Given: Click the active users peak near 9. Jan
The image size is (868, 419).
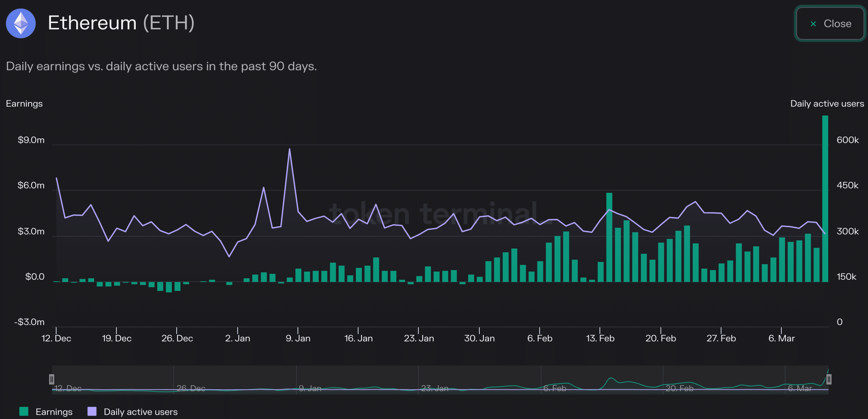Looking at the screenshot, I should (289, 149).
